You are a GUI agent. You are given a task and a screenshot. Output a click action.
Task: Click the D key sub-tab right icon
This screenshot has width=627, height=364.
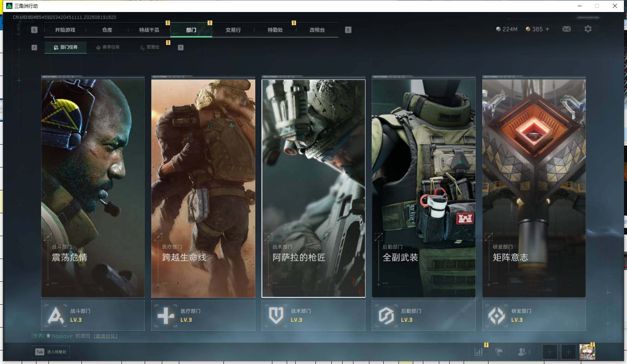click(x=180, y=47)
